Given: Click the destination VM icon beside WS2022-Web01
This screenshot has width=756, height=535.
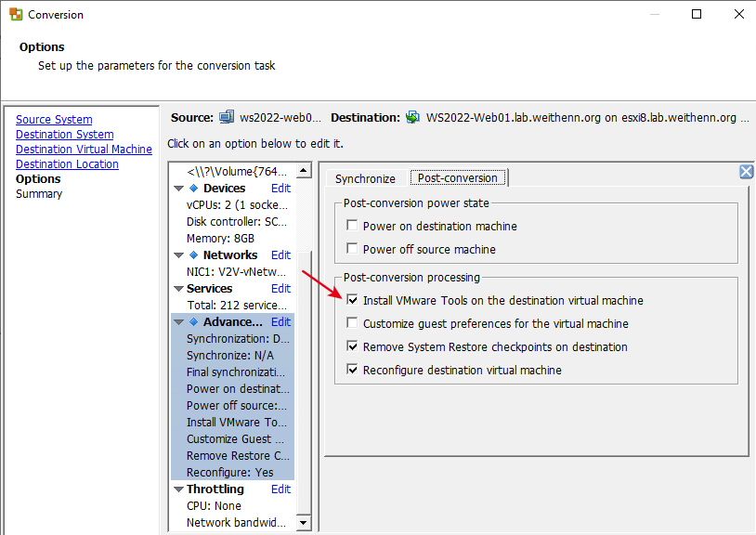Looking at the screenshot, I should point(412,117).
